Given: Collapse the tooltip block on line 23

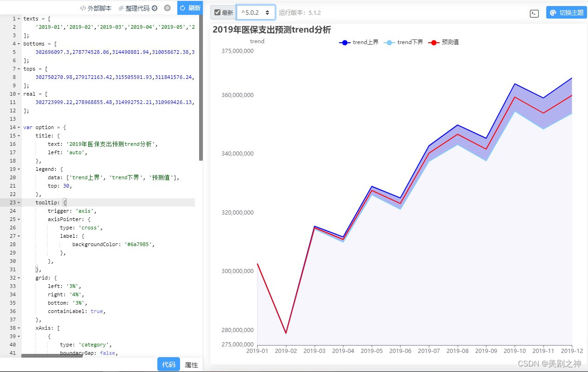Looking at the screenshot, I should 19,202.
